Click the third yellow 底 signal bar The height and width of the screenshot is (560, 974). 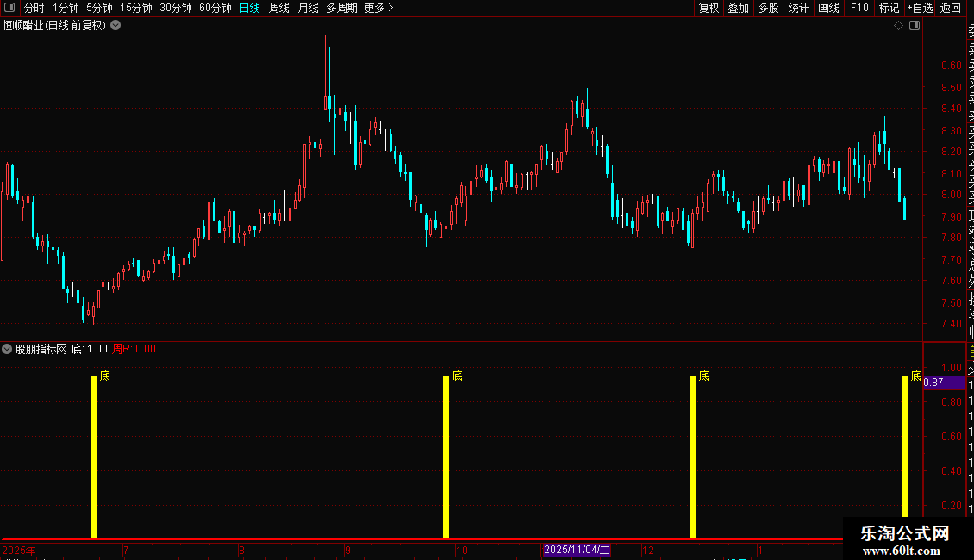pyautogui.click(x=693, y=457)
